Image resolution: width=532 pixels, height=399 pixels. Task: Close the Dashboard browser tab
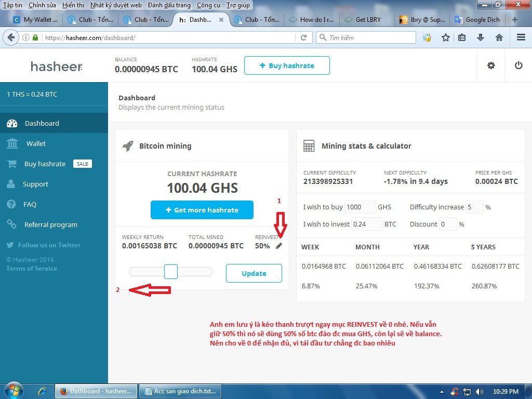[221, 20]
